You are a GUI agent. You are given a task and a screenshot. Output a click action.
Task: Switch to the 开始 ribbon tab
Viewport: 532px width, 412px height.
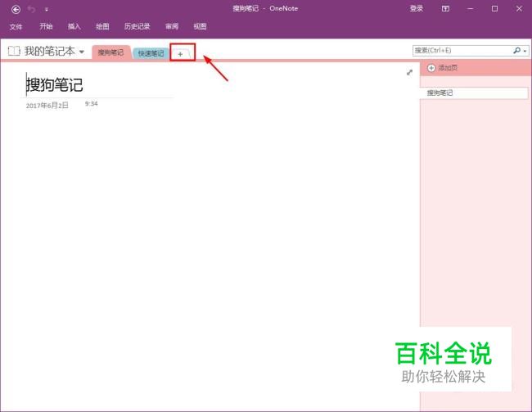(x=46, y=26)
